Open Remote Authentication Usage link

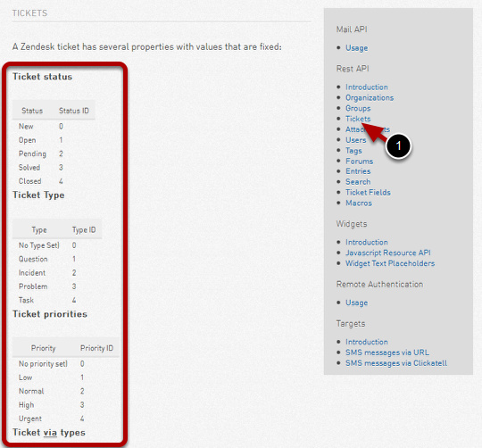[x=356, y=303]
